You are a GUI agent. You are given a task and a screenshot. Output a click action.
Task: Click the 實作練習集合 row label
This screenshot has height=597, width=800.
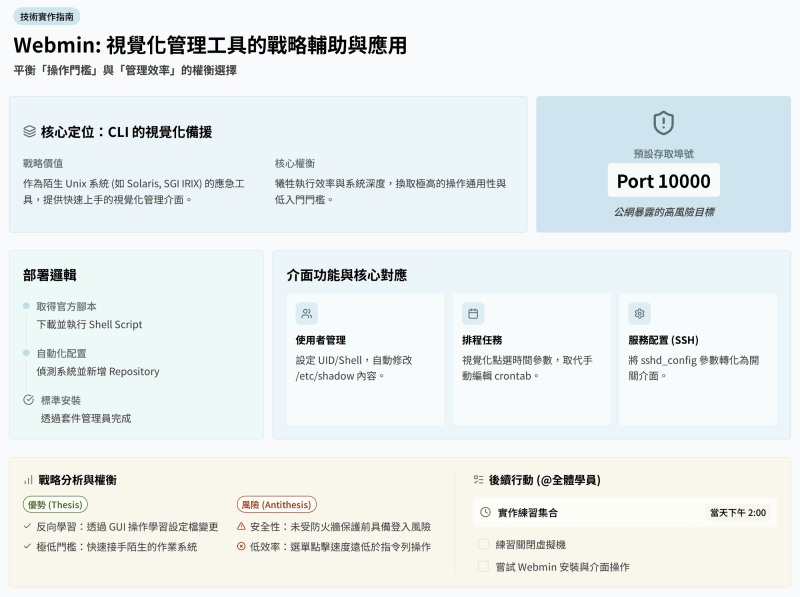(x=528, y=513)
